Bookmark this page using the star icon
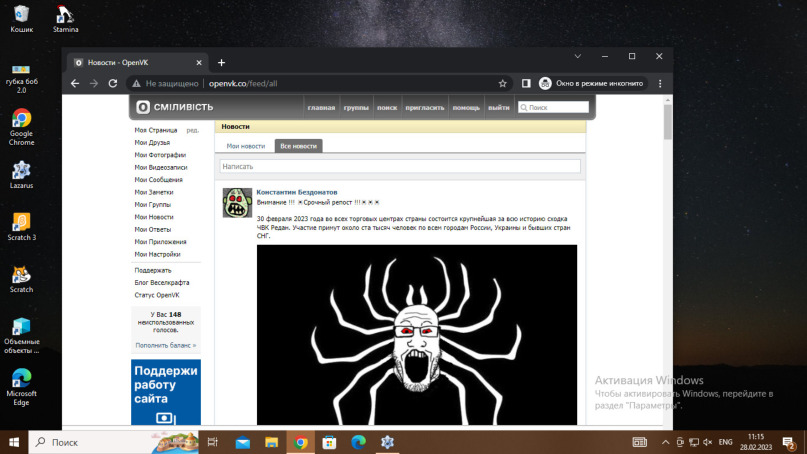The image size is (807, 454). coord(503,84)
